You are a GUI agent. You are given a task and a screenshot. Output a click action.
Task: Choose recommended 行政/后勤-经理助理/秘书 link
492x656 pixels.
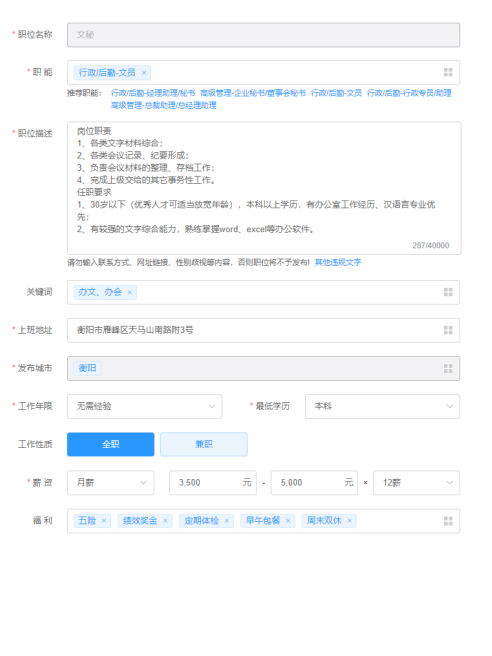click(x=153, y=93)
